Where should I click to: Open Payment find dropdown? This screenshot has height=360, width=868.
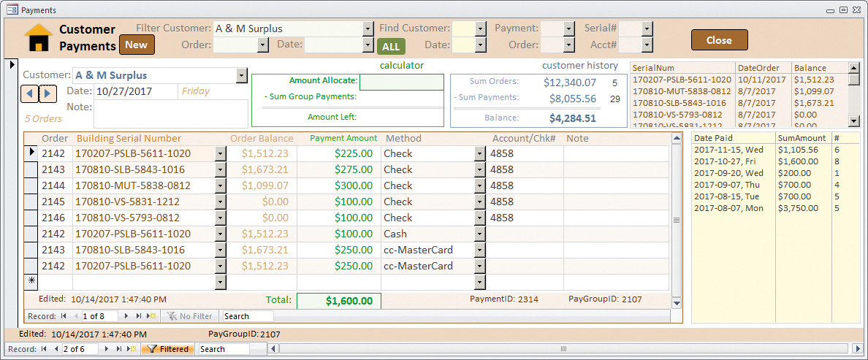[569, 28]
